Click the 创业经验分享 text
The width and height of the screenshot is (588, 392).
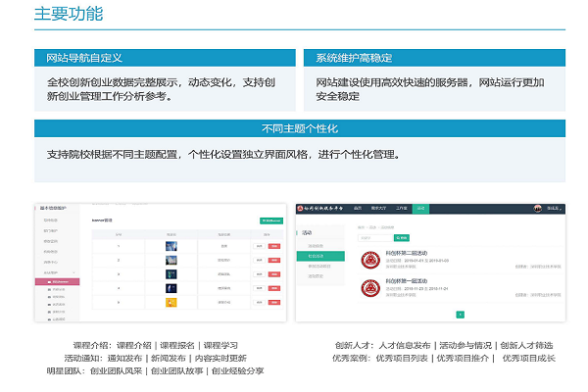(x=238, y=371)
